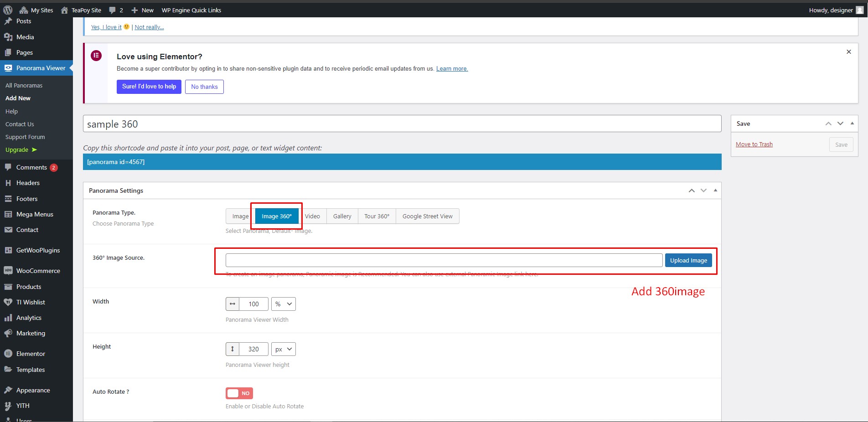
Task: Click 'Sure! I'd love to help' button
Action: coord(149,87)
